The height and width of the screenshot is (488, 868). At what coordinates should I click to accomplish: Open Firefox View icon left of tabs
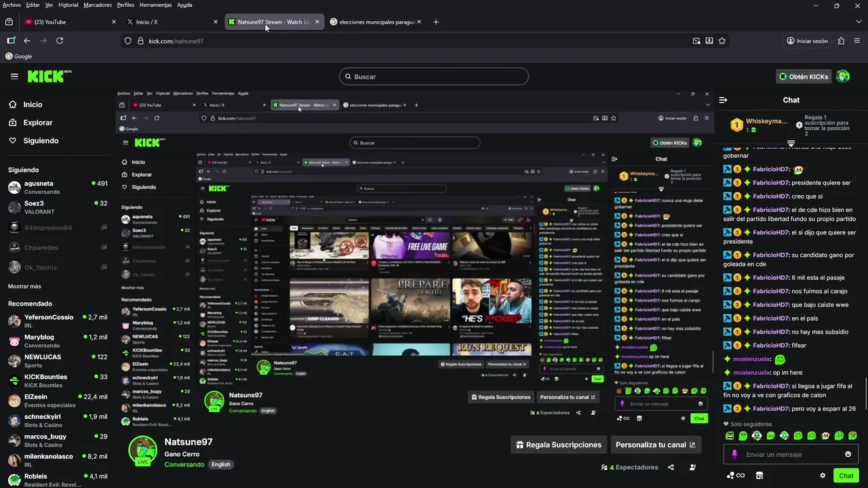[9, 22]
